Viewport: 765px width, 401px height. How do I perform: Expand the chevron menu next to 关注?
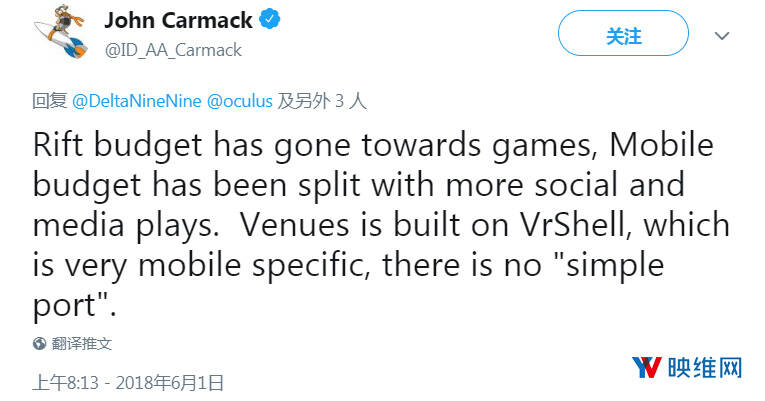(x=722, y=36)
